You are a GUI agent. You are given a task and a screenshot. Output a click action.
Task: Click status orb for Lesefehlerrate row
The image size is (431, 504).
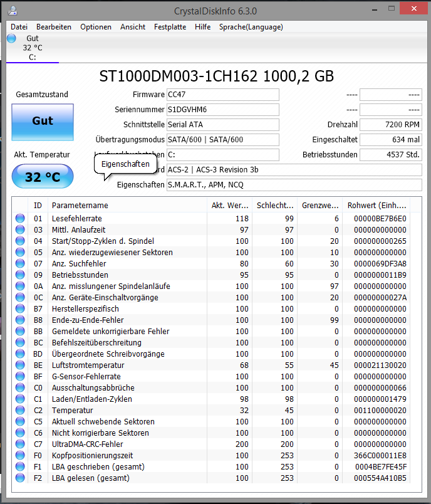click(20, 218)
